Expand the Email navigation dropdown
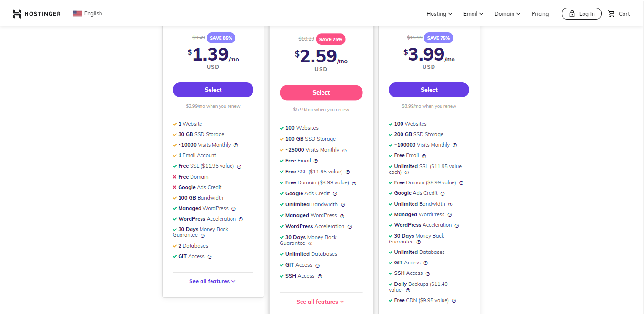This screenshot has width=644, height=314. coord(473,14)
